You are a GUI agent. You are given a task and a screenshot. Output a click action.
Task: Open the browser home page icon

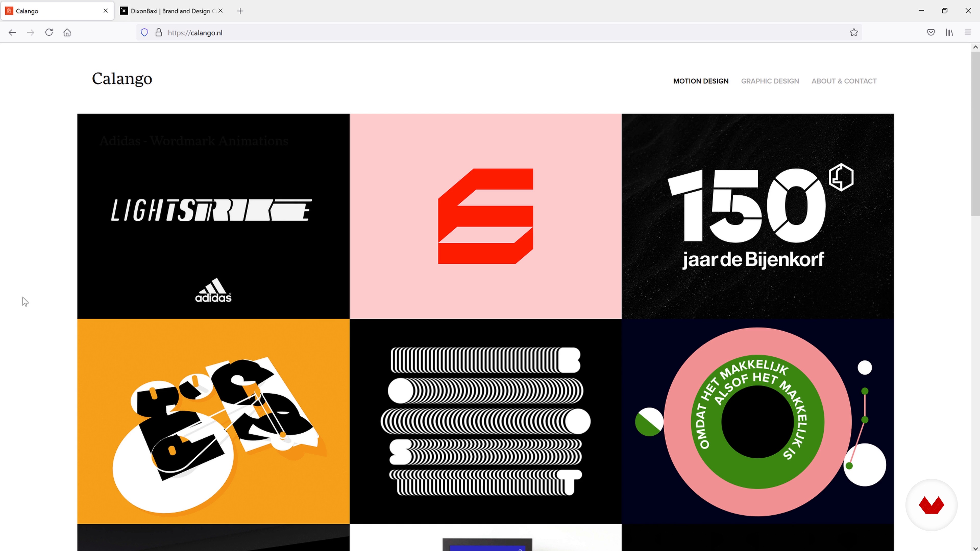tap(67, 33)
